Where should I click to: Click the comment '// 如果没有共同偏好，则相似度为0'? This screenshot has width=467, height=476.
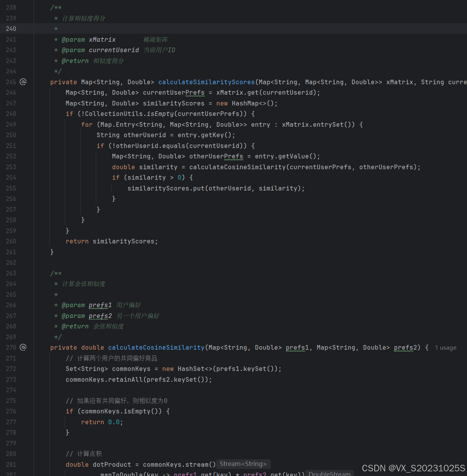coord(117,401)
